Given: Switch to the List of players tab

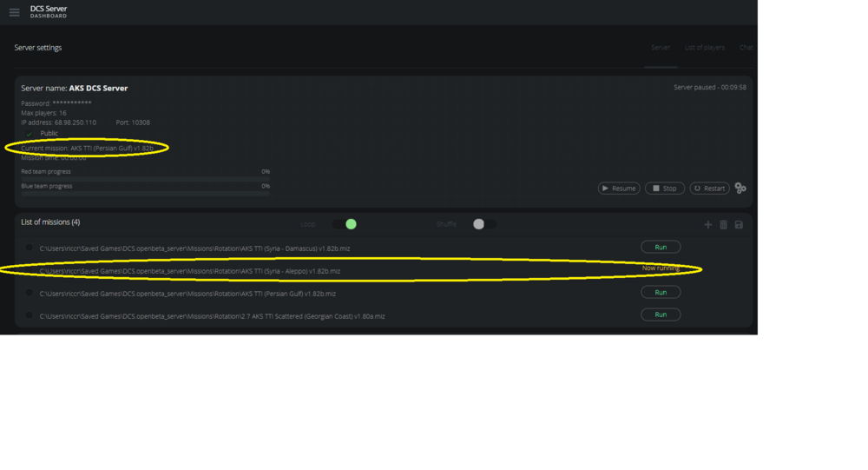Looking at the screenshot, I should tap(705, 48).
